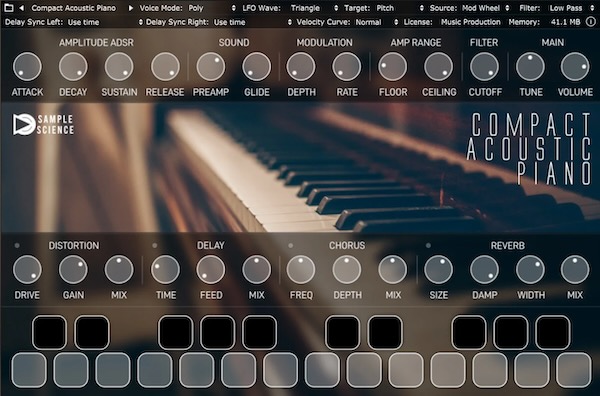Play the first white key pad
The height and width of the screenshot is (396, 600).
[29, 370]
